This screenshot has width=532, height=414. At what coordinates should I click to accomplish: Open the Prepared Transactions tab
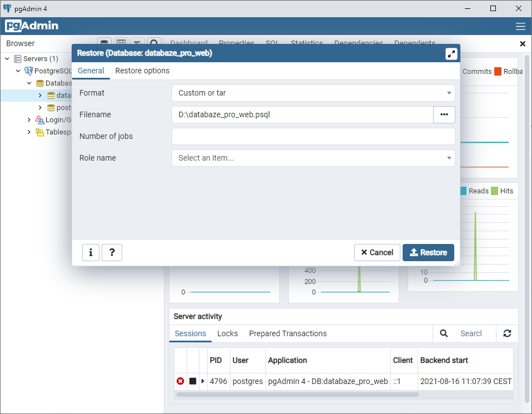coord(288,333)
